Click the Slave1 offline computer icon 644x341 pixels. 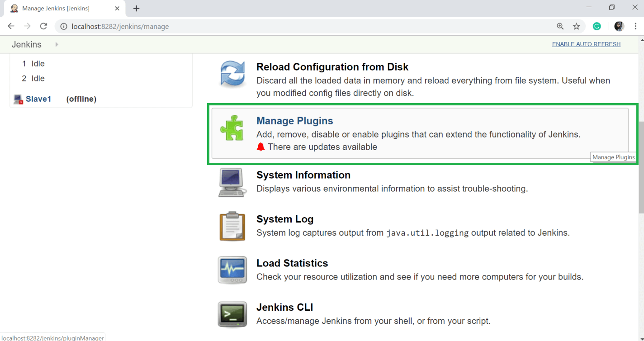(19, 99)
